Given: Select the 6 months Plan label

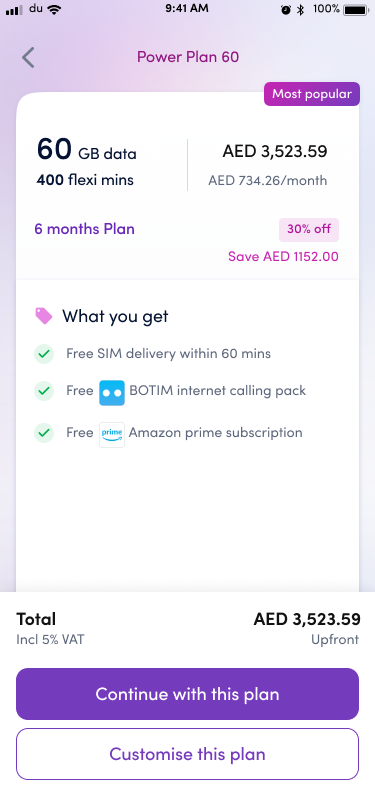Looking at the screenshot, I should [84, 229].
